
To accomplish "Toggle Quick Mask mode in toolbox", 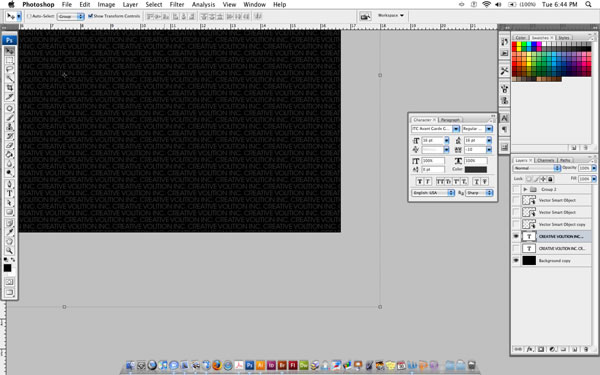I will [10, 282].
